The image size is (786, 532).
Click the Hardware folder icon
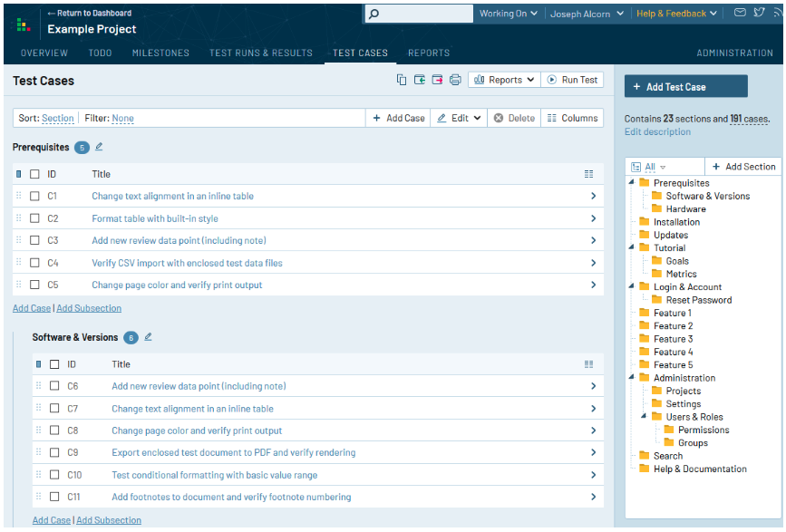click(x=656, y=208)
